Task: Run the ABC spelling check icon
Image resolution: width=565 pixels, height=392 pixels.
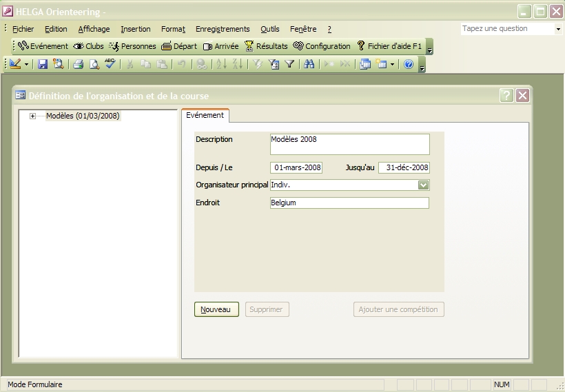Action: point(110,64)
